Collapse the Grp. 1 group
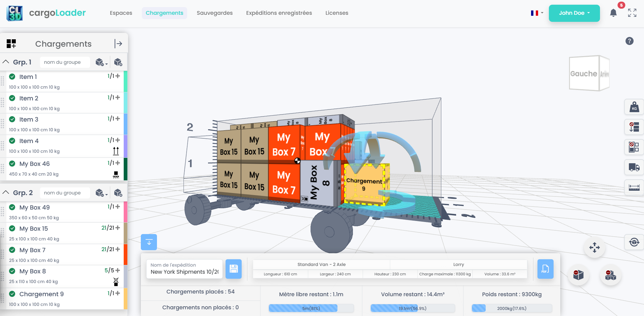The width and height of the screenshot is (644, 316). pos(6,62)
